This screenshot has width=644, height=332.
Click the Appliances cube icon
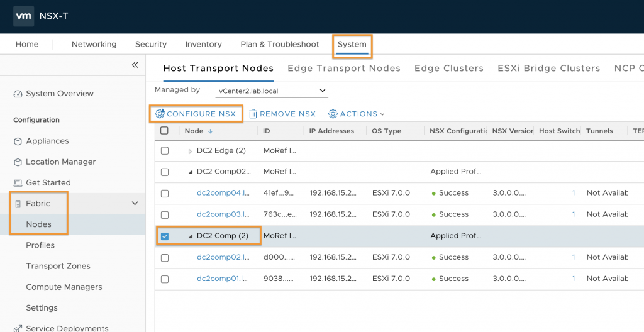coord(18,141)
